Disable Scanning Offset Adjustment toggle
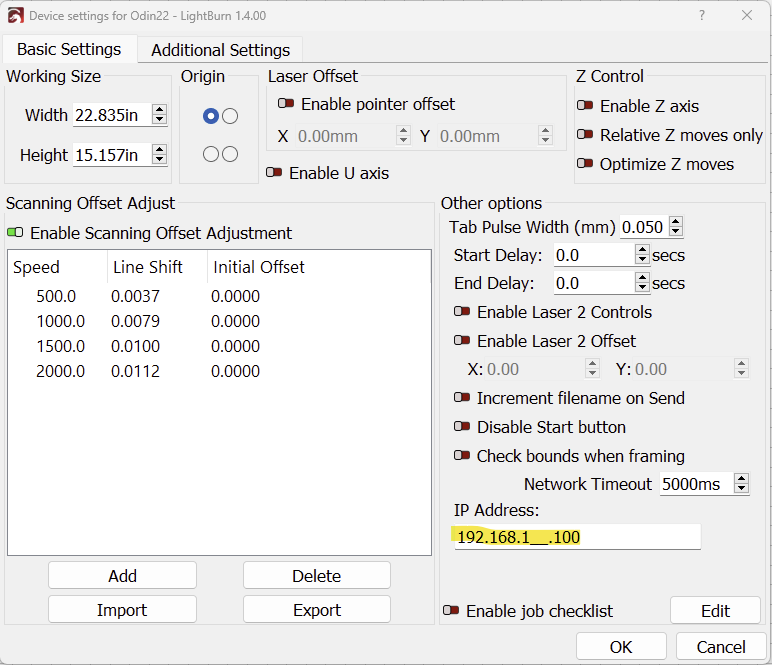The height and width of the screenshot is (665, 772). click(15, 232)
